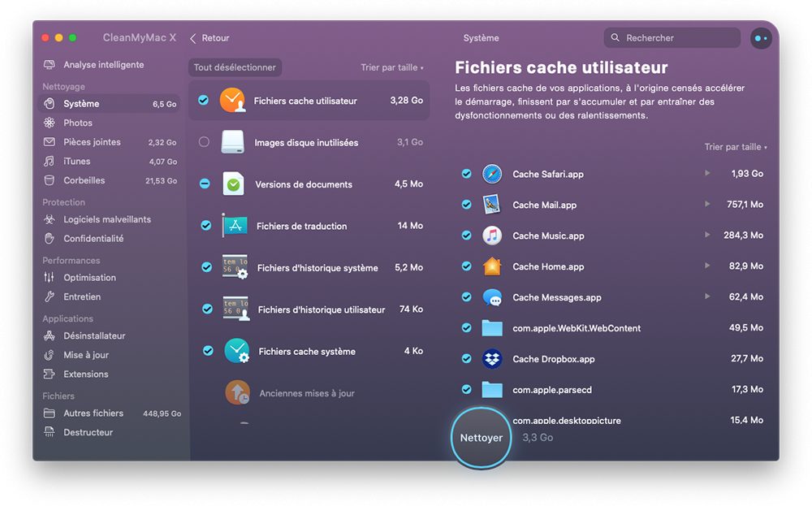This screenshot has height=506, width=812.
Task: Open Logiciels malveillants in the sidebar
Action: point(106,219)
